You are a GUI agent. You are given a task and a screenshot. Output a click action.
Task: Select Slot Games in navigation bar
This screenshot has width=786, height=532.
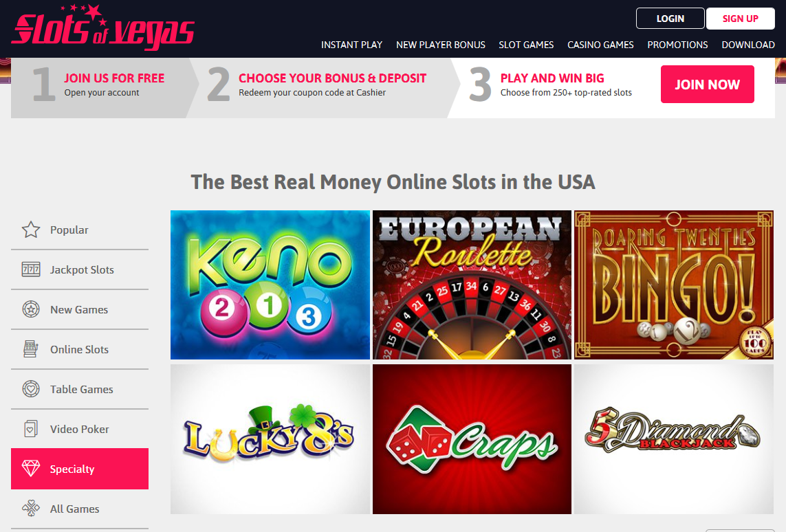(526, 45)
